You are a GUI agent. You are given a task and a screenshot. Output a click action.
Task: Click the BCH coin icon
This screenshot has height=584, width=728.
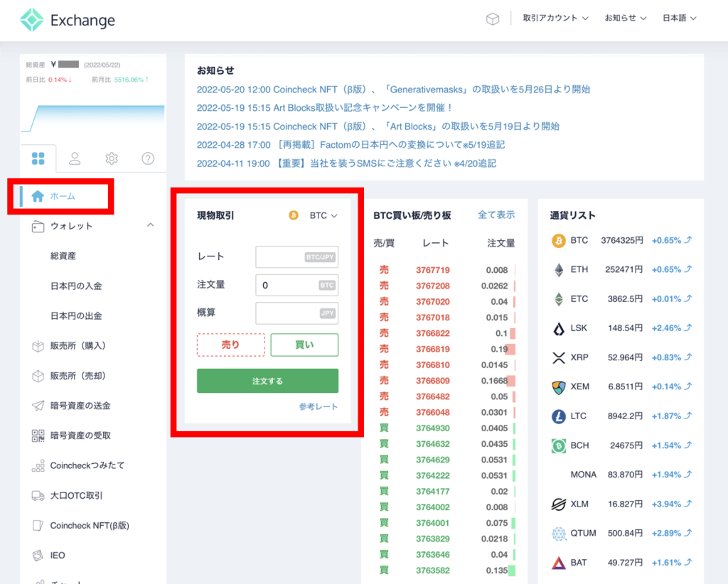click(559, 445)
